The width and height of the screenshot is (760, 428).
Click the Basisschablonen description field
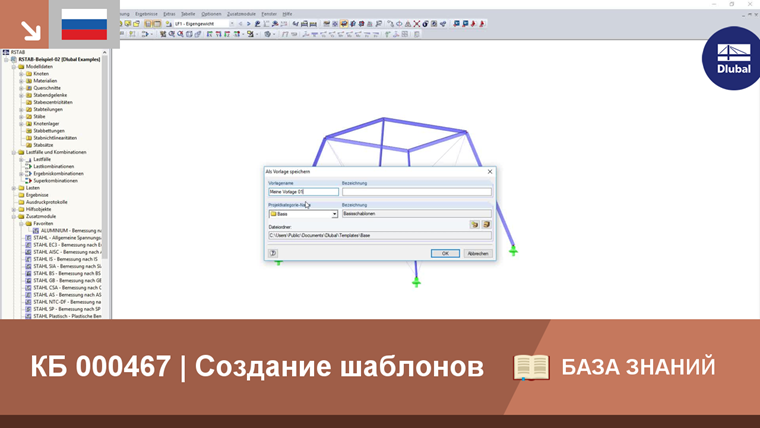pos(416,213)
